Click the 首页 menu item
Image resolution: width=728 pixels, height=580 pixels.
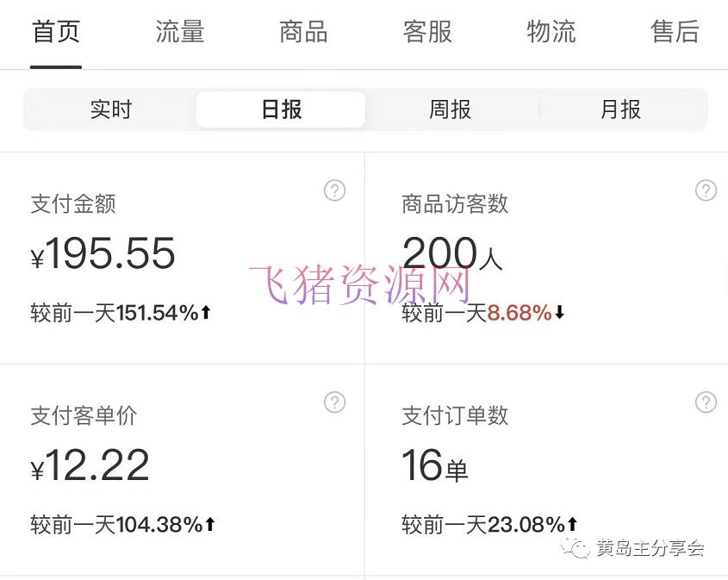(x=55, y=32)
